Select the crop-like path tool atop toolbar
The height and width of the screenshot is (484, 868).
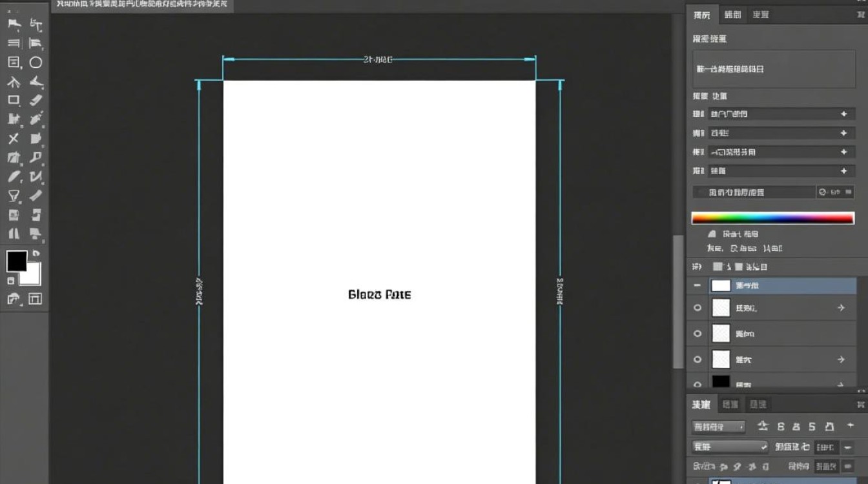36,25
